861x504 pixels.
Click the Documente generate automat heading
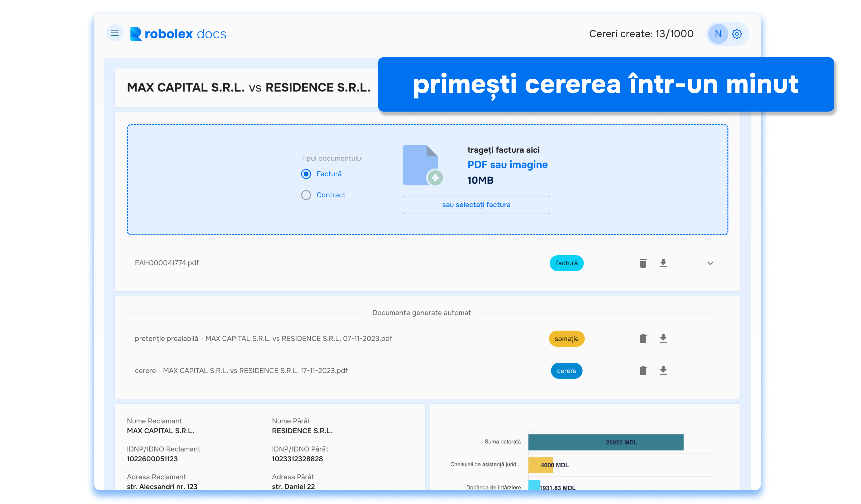(x=421, y=313)
